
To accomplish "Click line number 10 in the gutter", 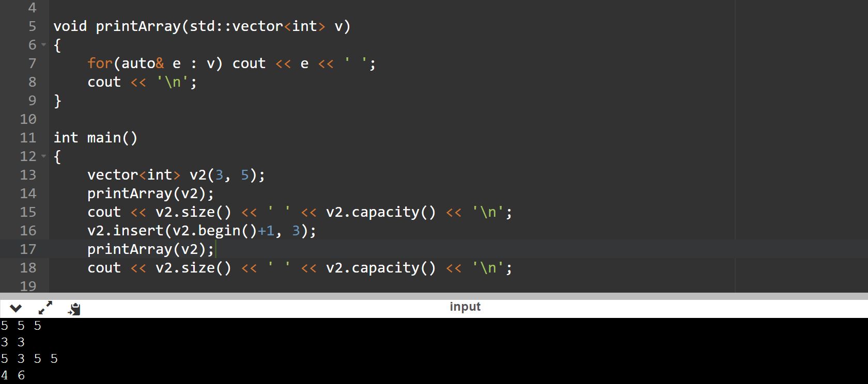I will coord(28,119).
